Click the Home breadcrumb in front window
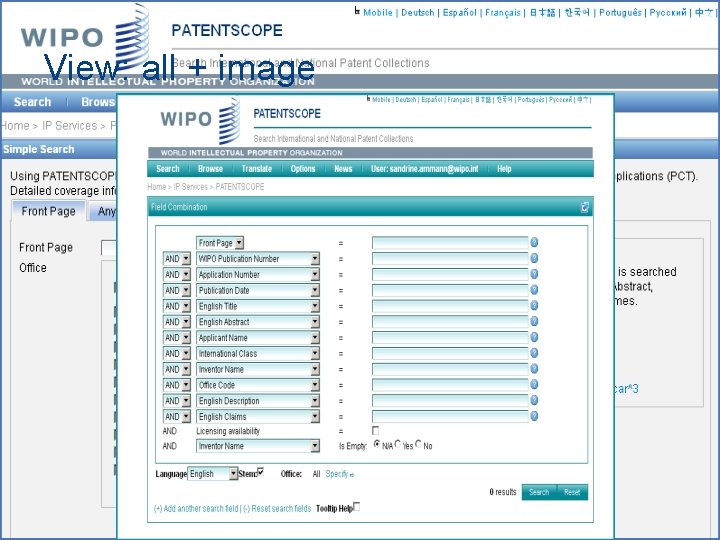This screenshot has width=720, height=540. (157, 187)
